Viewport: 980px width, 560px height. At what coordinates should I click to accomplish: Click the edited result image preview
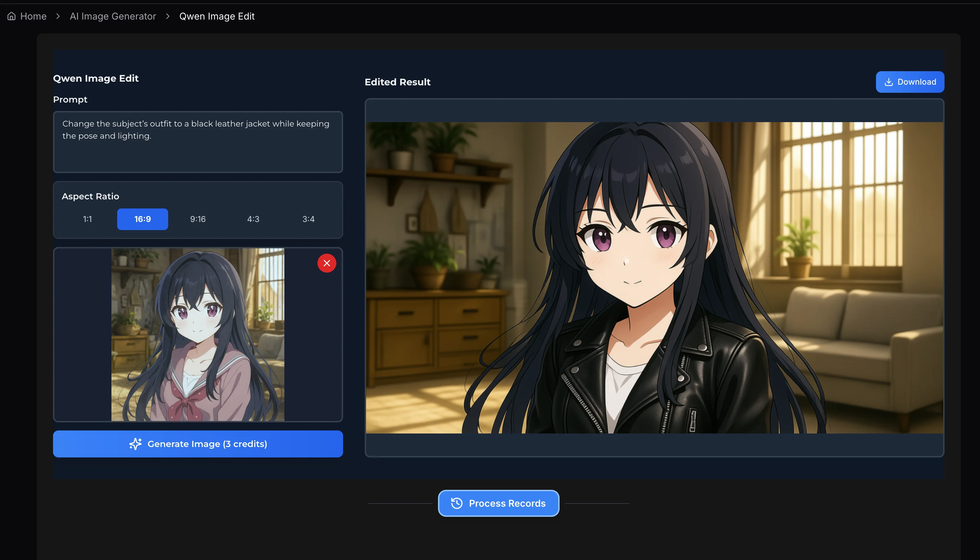pyautogui.click(x=654, y=278)
